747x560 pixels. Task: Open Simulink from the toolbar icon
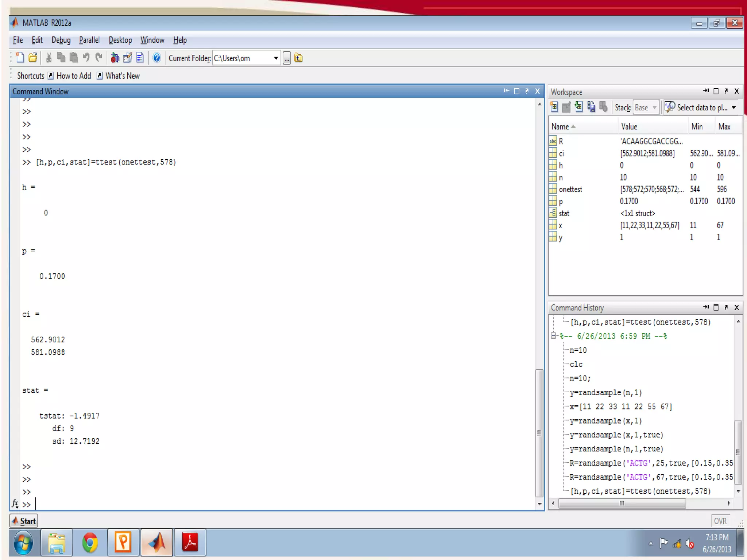pyautogui.click(x=115, y=58)
